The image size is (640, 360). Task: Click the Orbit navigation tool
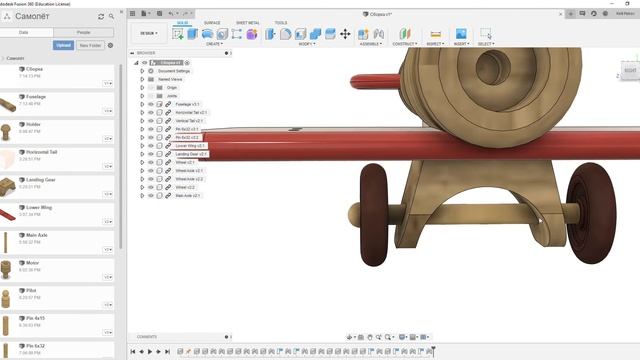click(349, 337)
